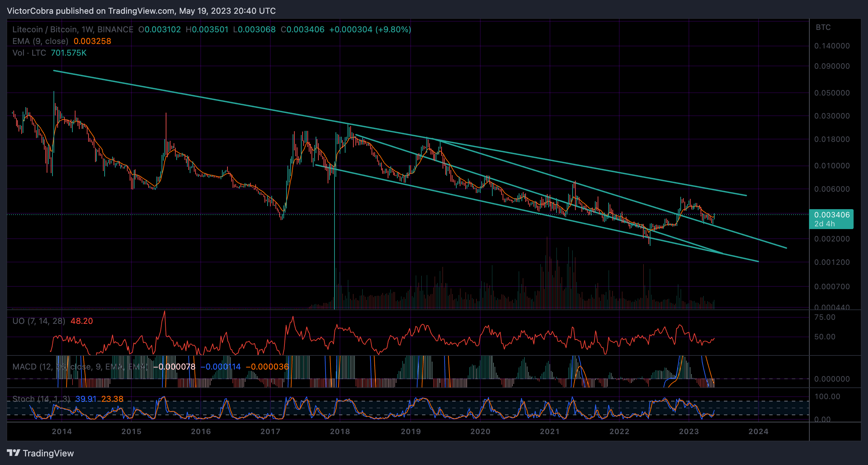Click the 2023 label on time axis
The height and width of the screenshot is (465, 868).
pos(689,432)
